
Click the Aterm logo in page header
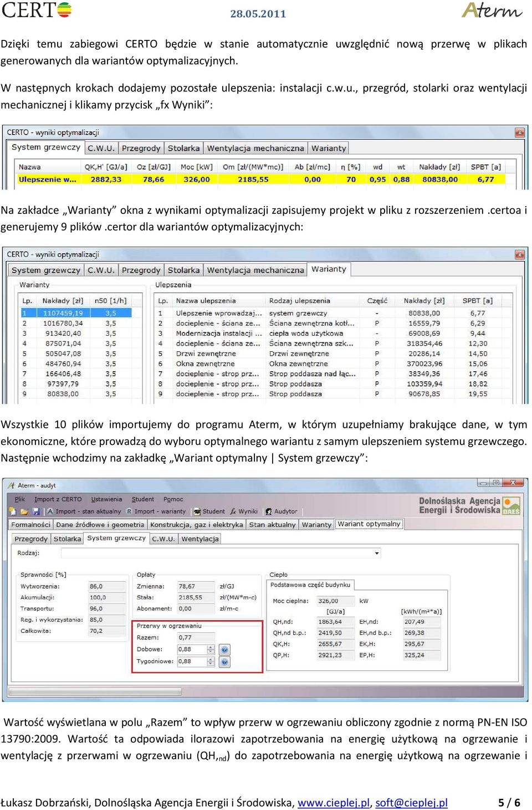point(492,10)
